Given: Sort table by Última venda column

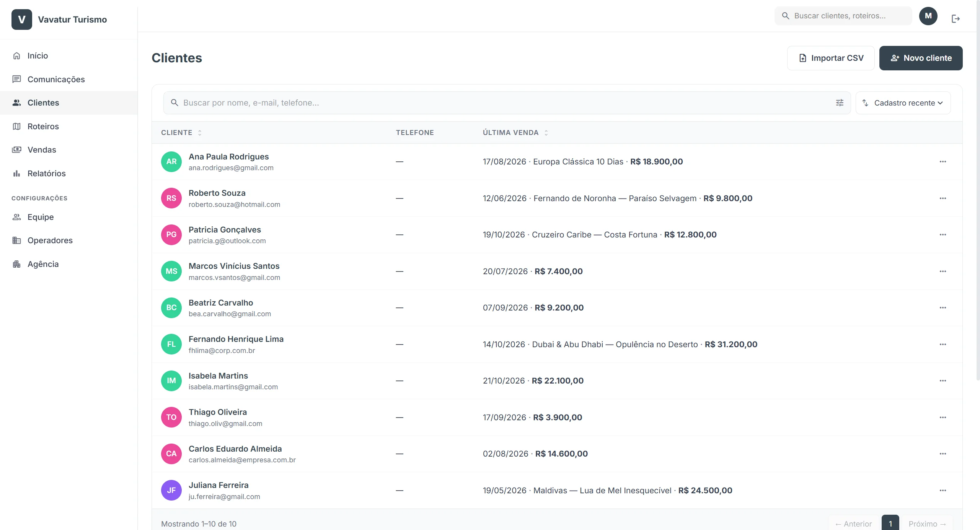Looking at the screenshot, I should pos(515,133).
